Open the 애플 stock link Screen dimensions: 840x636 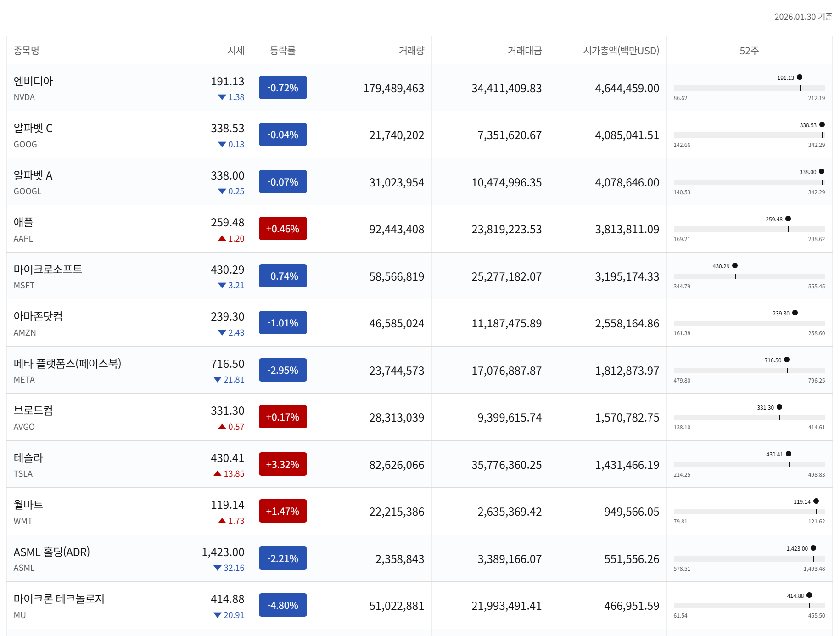point(23,222)
